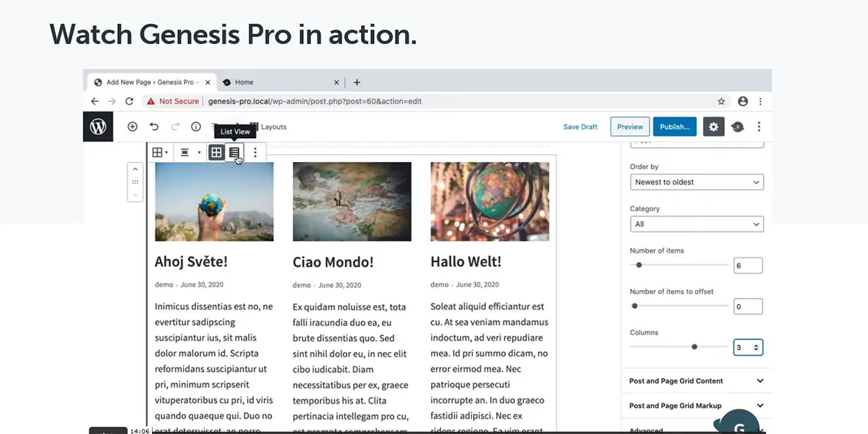Open the settings gear panel
This screenshot has width=868, height=434.
tap(713, 127)
